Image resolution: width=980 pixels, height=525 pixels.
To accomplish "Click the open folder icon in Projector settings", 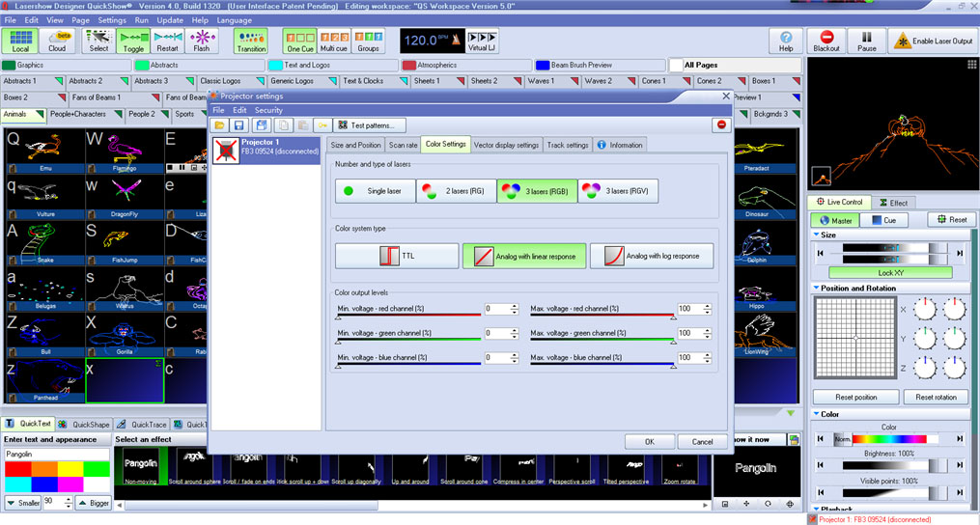I will (x=220, y=125).
